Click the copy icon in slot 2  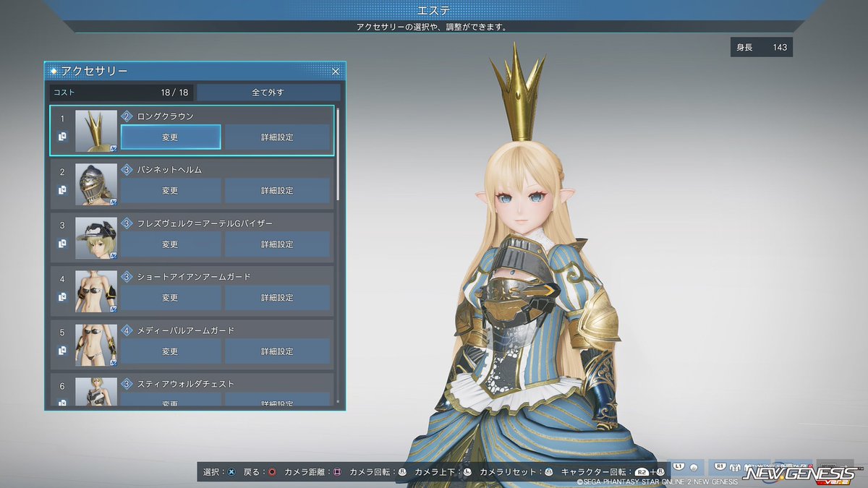(63, 189)
